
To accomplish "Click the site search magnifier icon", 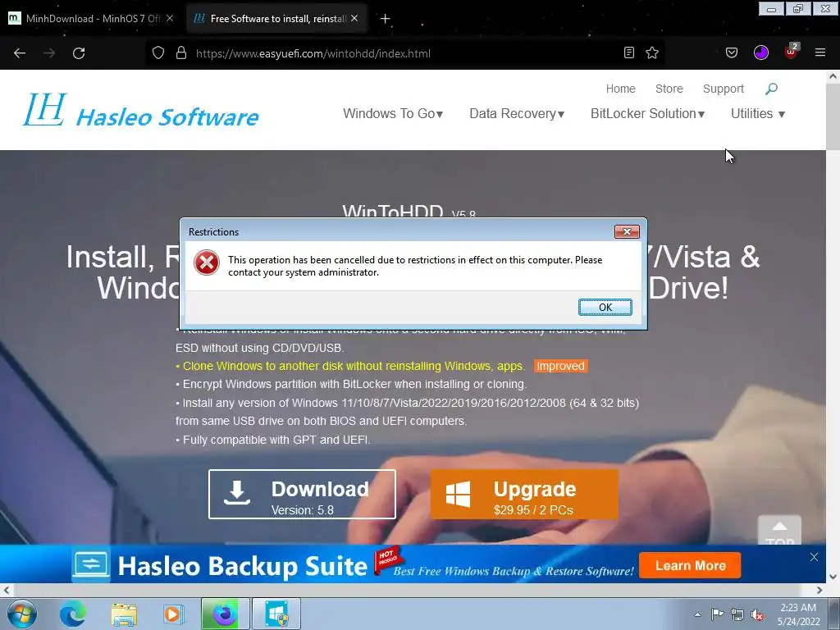I will [771, 89].
